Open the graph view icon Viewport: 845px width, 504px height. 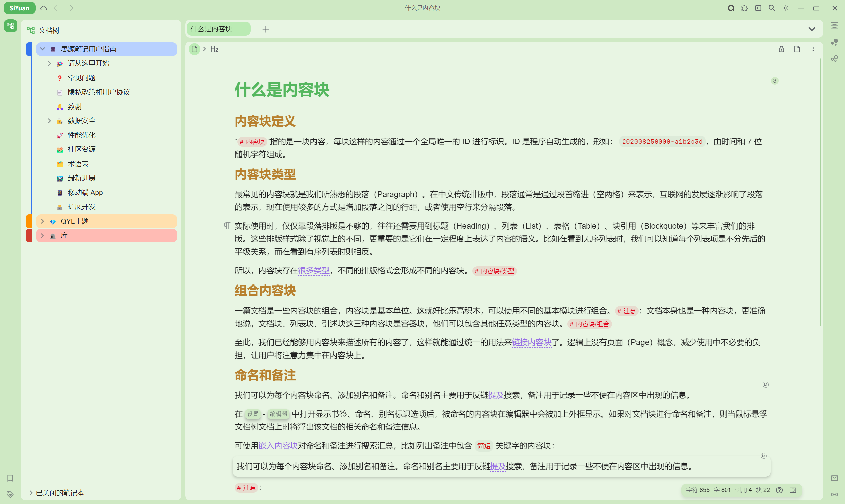pyautogui.click(x=835, y=58)
